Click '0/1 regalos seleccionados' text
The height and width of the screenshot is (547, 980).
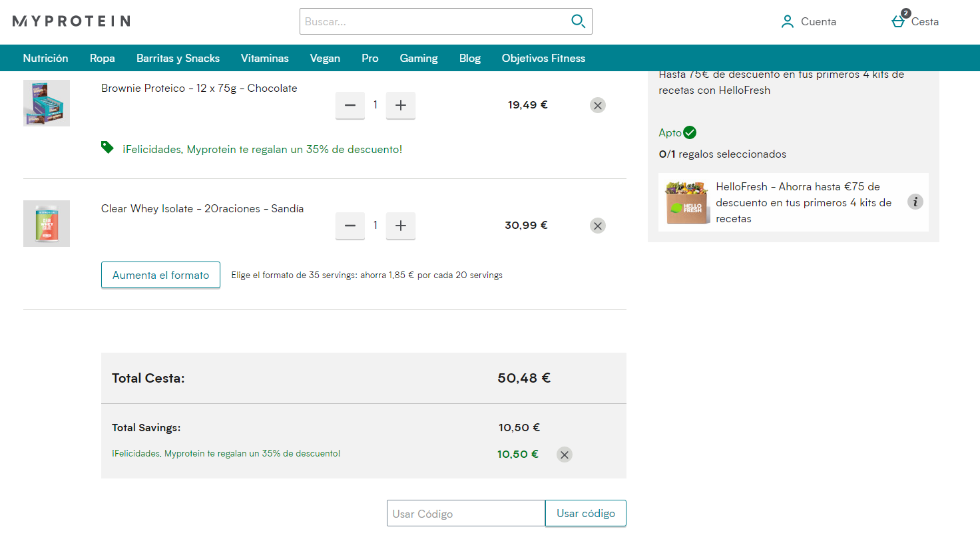pyautogui.click(x=722, y=154)
